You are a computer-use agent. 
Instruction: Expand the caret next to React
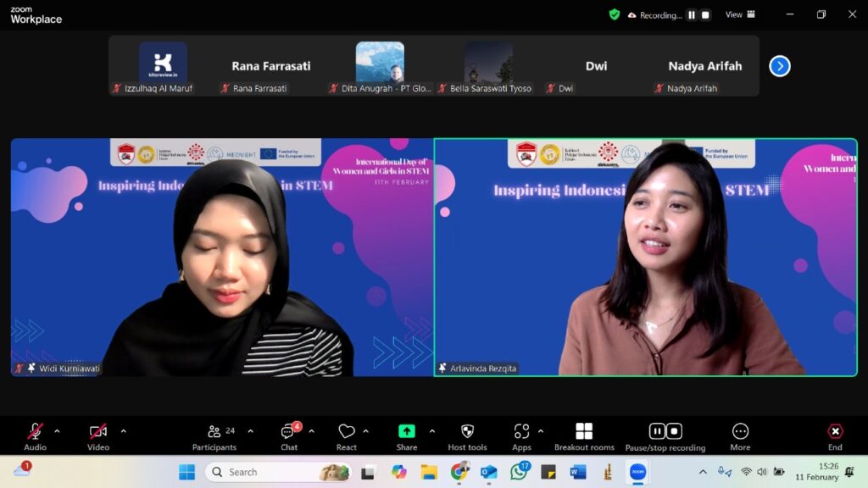pyautogui.click(x=366, y=431)
